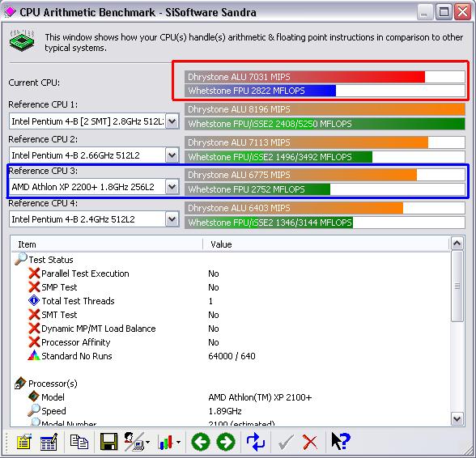The width and height of the screenshot is (476, 458).
Task: Click the value 64000 / 640
Action: (232, 356)
